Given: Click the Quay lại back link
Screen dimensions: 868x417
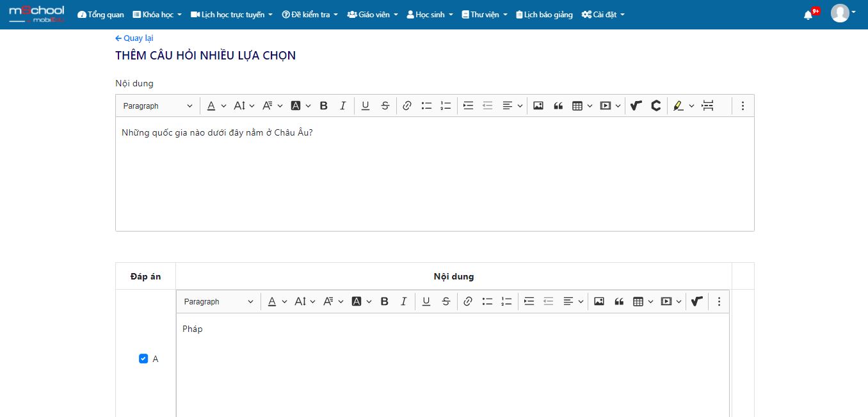Looking at the screenshot, I should [x=134, y=38].
